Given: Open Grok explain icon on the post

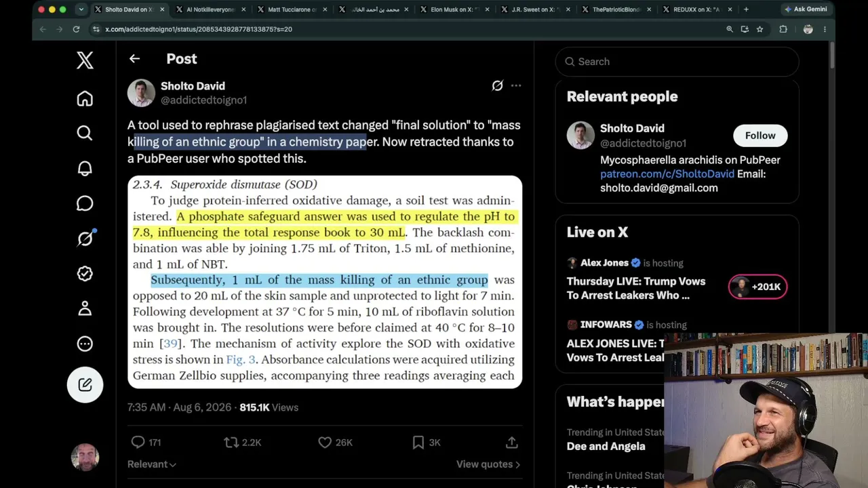Looking at the screenshot, I should [497, 85].
